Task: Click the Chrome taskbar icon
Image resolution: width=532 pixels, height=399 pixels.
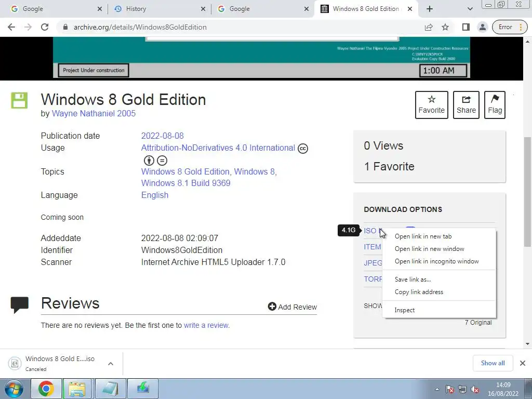Action: (46, 389)
